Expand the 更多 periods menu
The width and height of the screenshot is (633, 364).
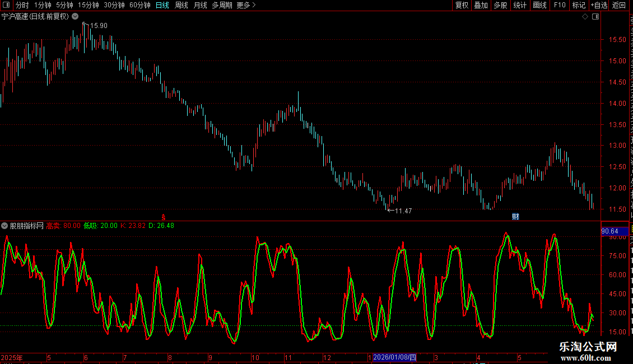click(246, 5)
